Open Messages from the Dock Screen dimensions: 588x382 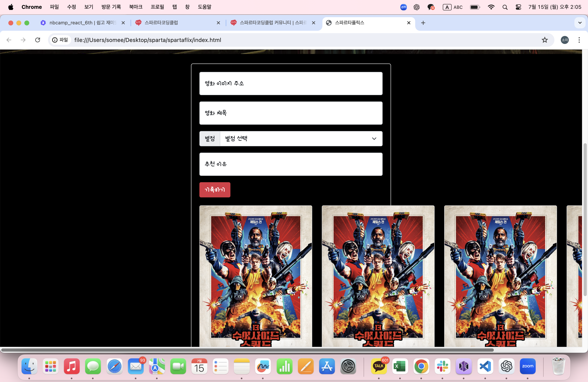[x=93, y=366]
